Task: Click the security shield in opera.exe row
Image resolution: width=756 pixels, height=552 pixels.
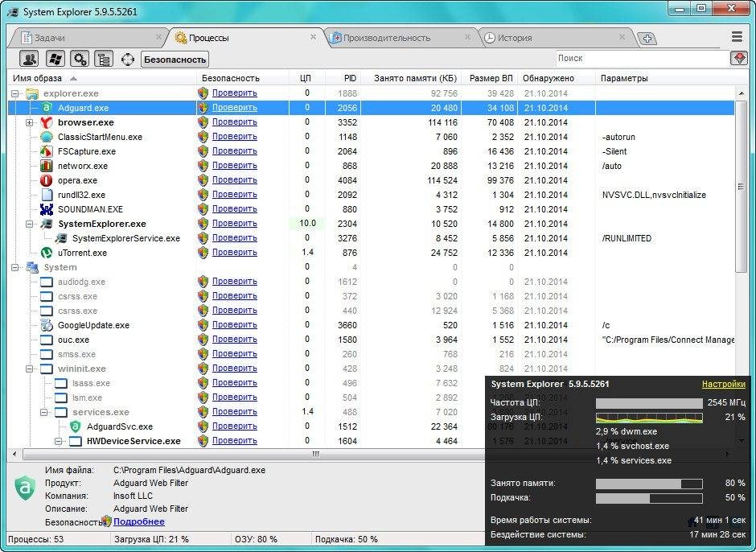Action: coord(203,180)
